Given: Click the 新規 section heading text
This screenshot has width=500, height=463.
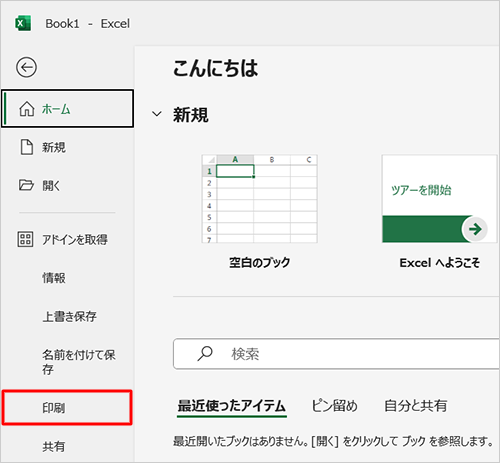Looking at the screenshot, I should click(191, 115).
